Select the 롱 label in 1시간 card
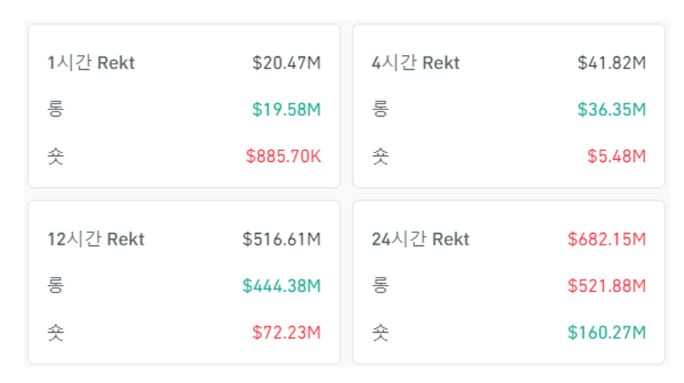Image resolution: width=684 pixels, height=383 pixels. pos(56,109)
